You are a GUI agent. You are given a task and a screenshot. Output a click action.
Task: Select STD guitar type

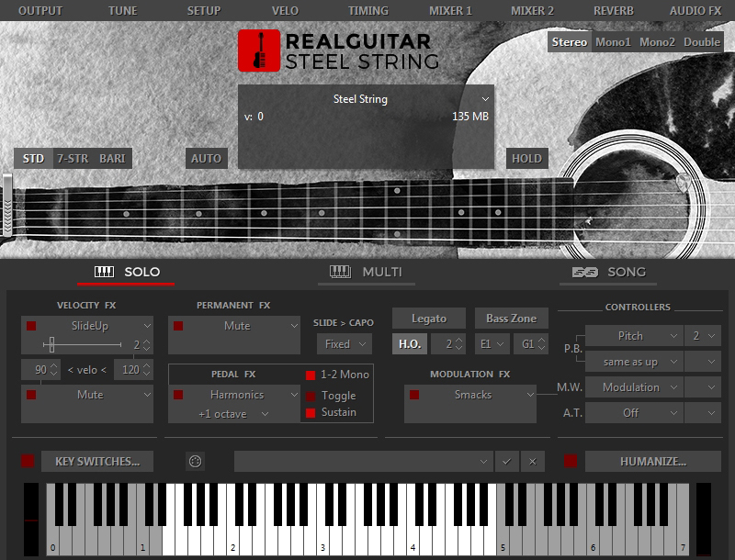pyautogui.click(x=33, y=159)
